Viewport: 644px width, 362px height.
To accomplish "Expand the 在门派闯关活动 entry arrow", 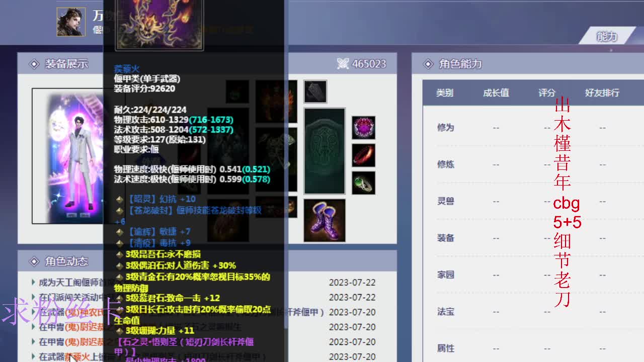I will pyautogui.click(x=33, y=297).
